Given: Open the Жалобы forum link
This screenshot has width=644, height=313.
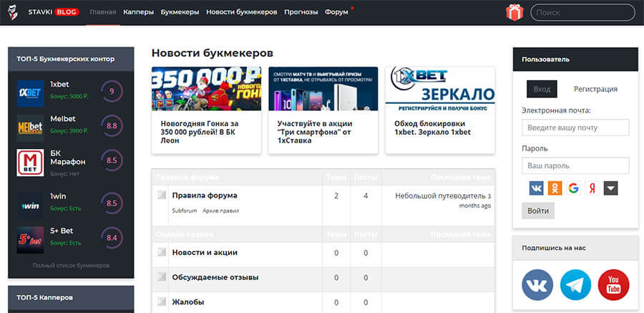Looking at the screenshot, I should coord(188,302).
